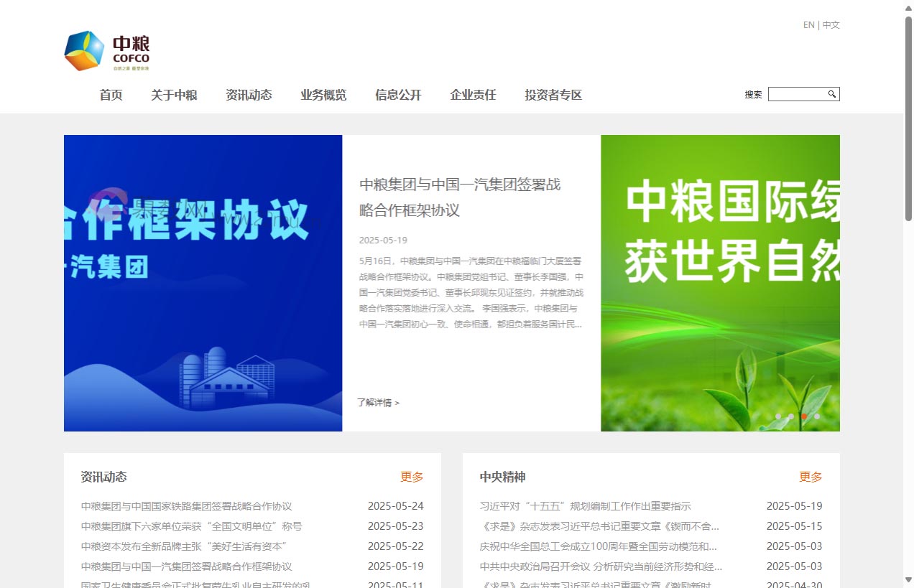Screen dimensions: 914x588
Task: Open the 全国文明单位 news item
Action: [x=190, y=526]
